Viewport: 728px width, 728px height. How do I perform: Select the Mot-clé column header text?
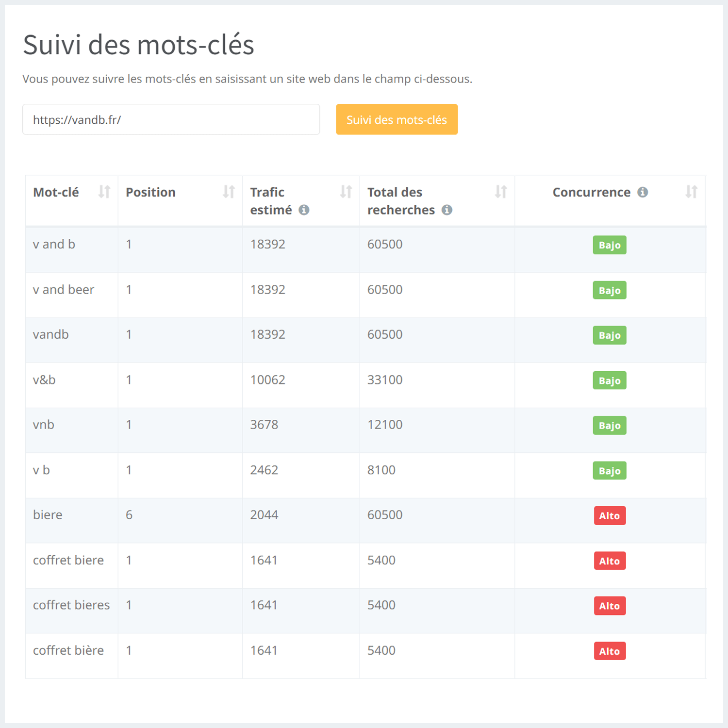[x=56, y=192]
